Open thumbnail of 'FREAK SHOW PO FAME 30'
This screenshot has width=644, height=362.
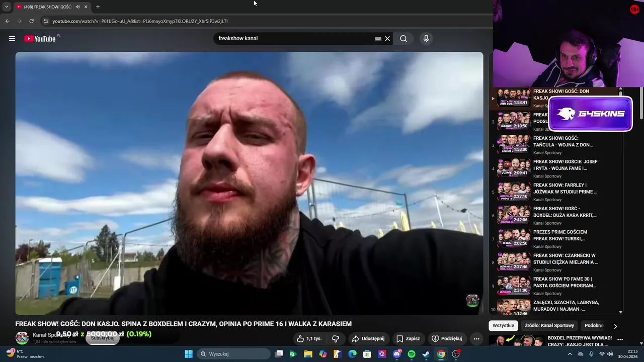click(513, 286)
